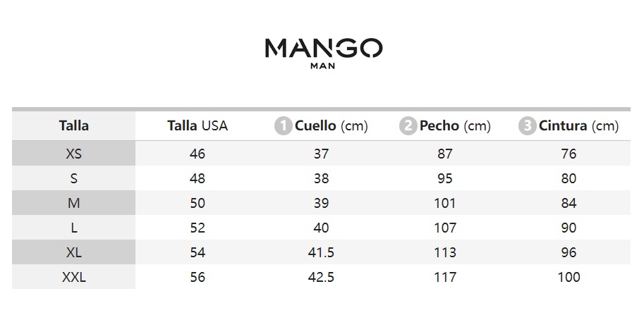Click the Mango Man logo
Viewport: 644px width, 315px height.
coord(324,54)
